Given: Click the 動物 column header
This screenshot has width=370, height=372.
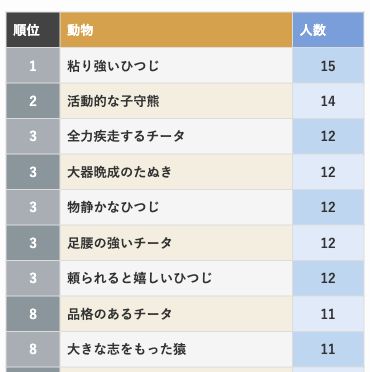Looking at the screenshot, I should point(176,30).
